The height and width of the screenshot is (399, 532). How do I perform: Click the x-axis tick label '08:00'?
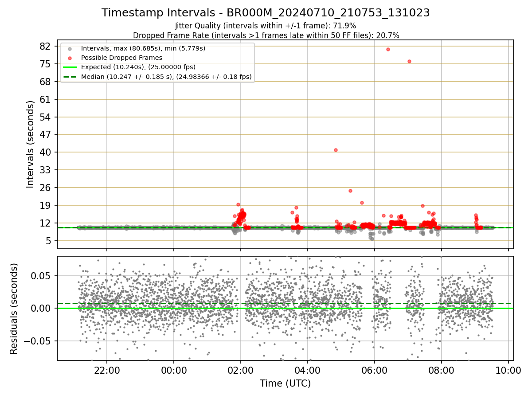442,370
